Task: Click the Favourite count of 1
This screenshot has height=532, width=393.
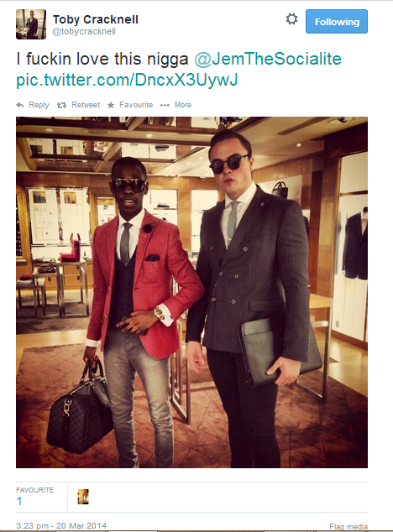Action: point(19,501)
